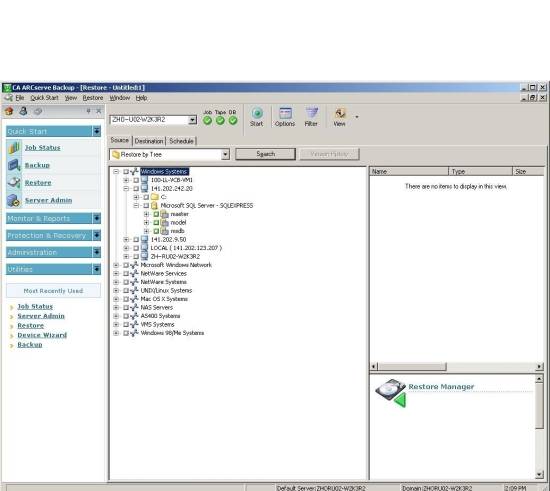
Task: Click the Type column header
Action: point(481,171)
